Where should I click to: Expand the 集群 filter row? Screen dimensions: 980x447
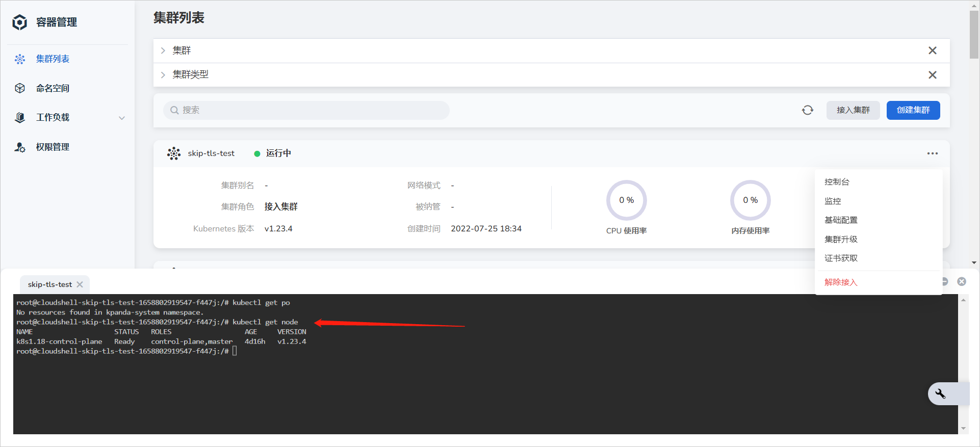pos(163,50)
